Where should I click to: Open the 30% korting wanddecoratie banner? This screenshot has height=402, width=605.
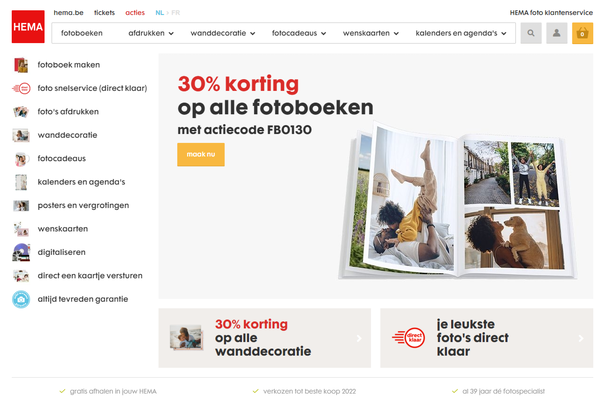click(264, 338)
